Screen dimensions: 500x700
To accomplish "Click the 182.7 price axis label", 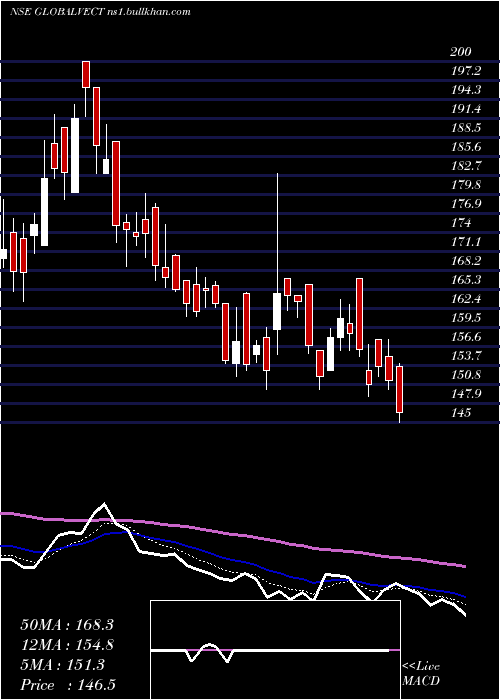I will 465,166.
